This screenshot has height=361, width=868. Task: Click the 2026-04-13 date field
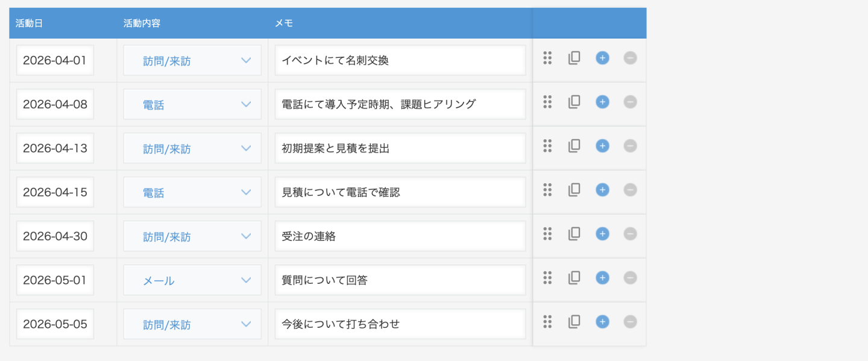(x=55, y=148)
